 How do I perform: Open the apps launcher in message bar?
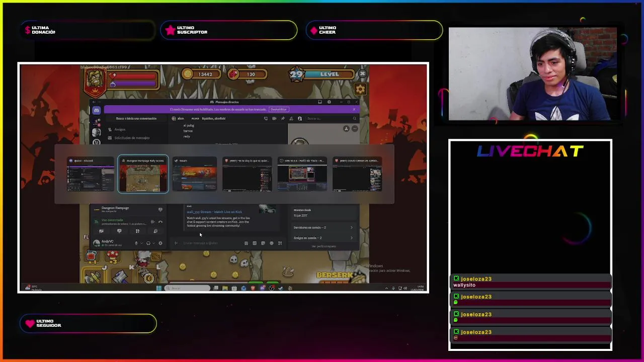(280, 243)
